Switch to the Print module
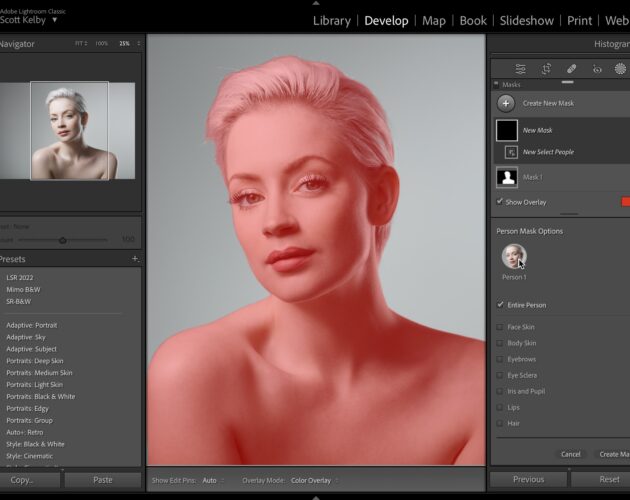 coord(579,20)
